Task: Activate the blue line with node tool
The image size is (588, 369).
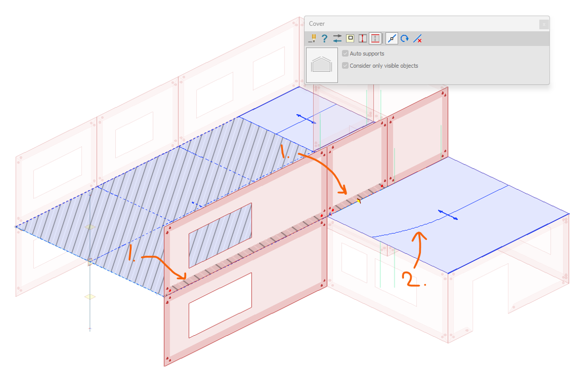Action: (x=392, y=38)
